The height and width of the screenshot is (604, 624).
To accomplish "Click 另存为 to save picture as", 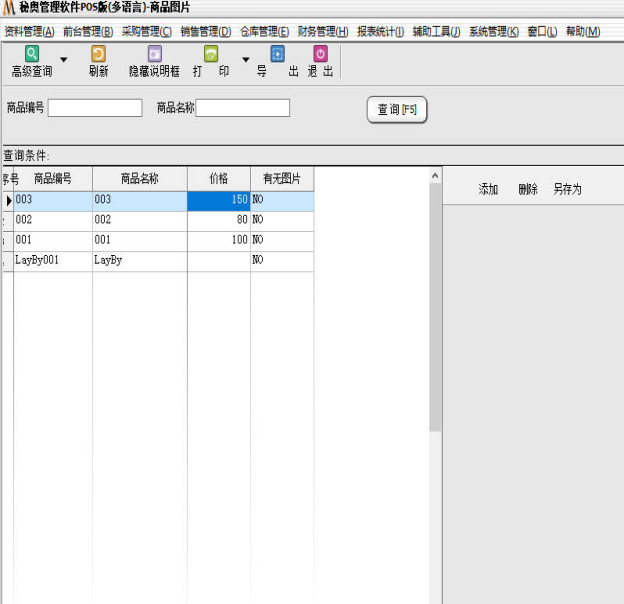I will [567, 189].
